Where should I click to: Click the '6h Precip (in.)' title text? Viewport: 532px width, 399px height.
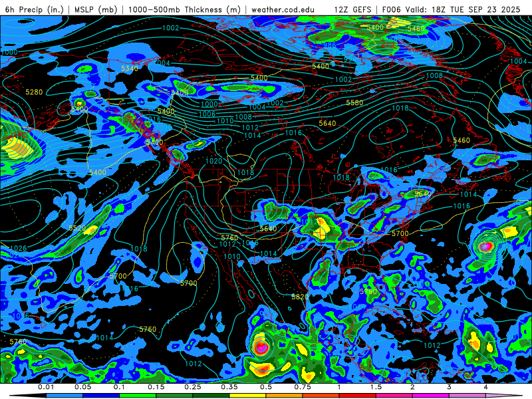(35, 9)
